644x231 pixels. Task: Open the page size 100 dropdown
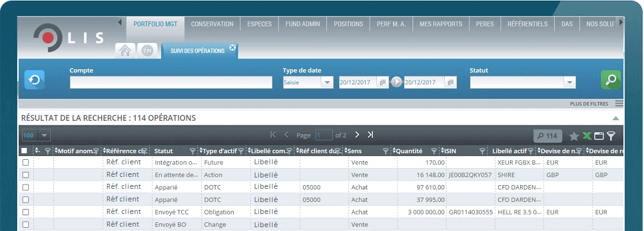(45, 135)
